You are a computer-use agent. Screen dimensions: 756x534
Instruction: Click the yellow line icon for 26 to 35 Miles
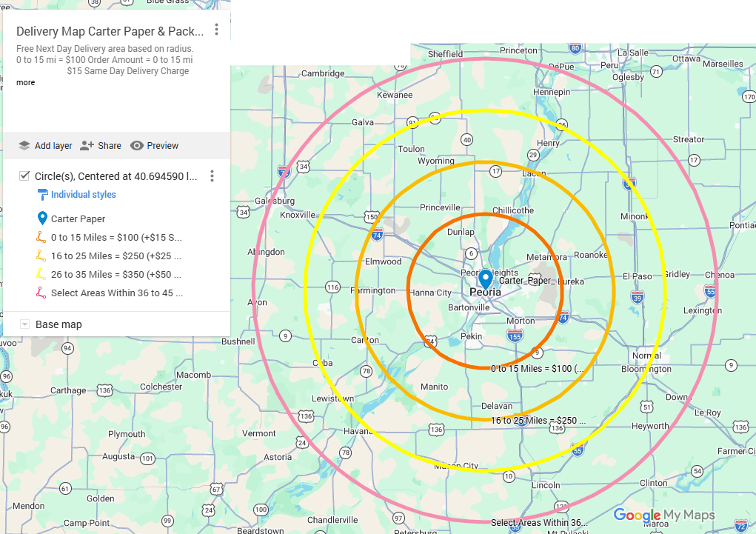pos(41,274)
